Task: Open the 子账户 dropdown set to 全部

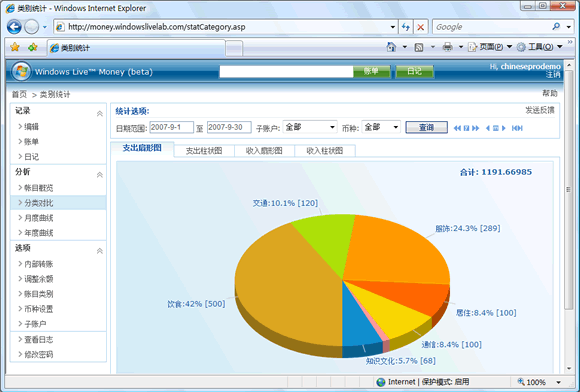Action: tap(310, 127)
